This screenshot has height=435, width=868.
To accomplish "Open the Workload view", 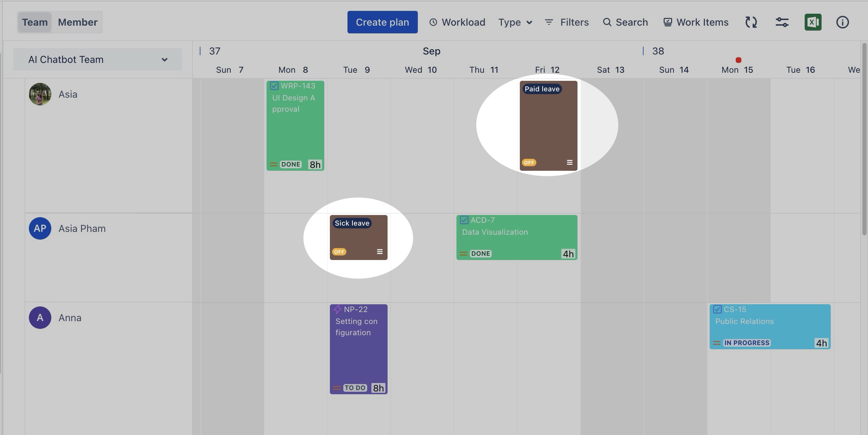I will pyautogui.click(x=457, y=22).
